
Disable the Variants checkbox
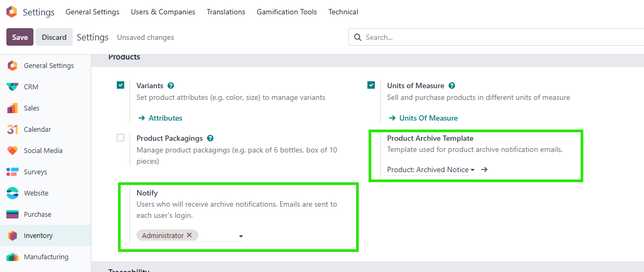coord(121,85)
